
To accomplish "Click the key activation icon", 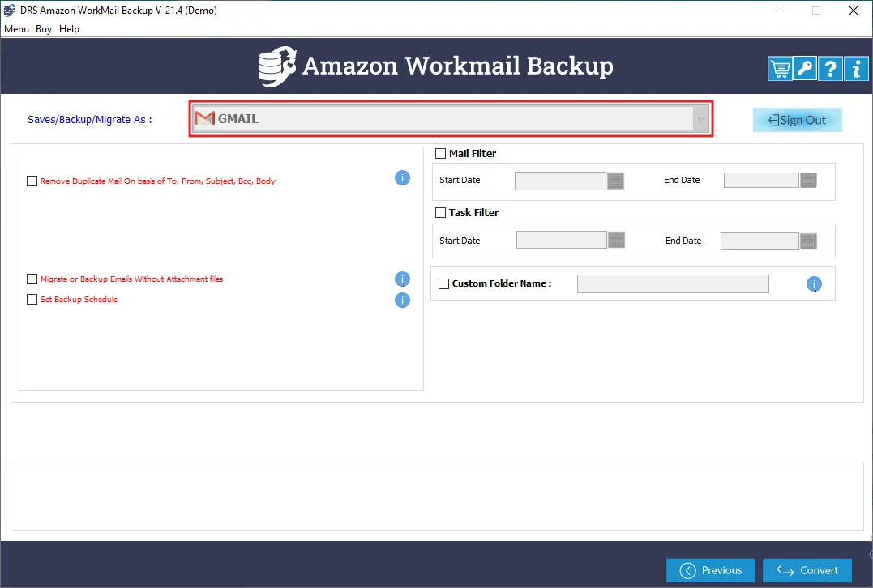I will (x=805, y=69).
